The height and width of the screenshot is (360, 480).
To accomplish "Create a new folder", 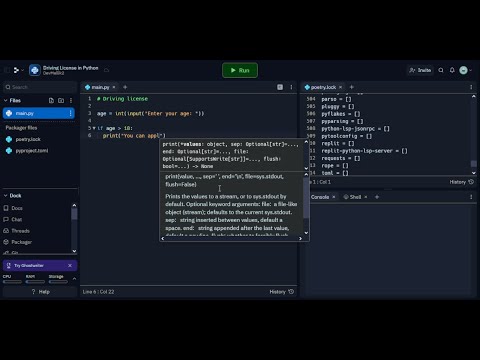I will pos(61,100).
